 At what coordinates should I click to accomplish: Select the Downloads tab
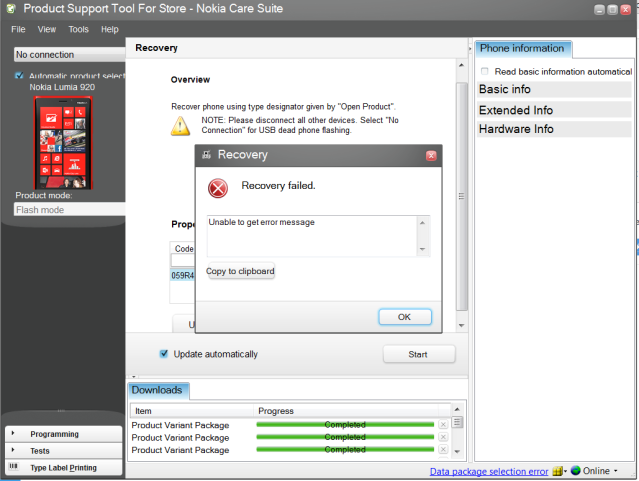[158, 391]
